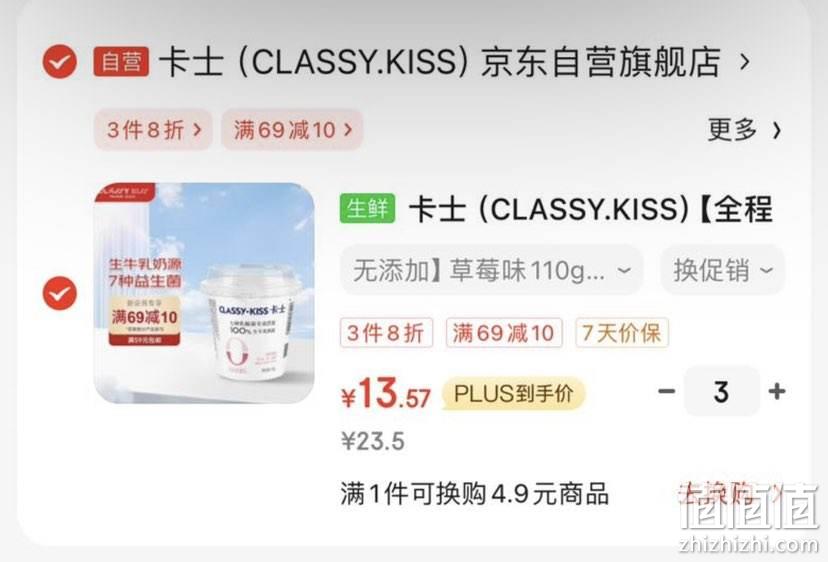Open the 换促销 promotion dropdown
Viewport: 828px width, 562px height.
[x=722, y=270]
